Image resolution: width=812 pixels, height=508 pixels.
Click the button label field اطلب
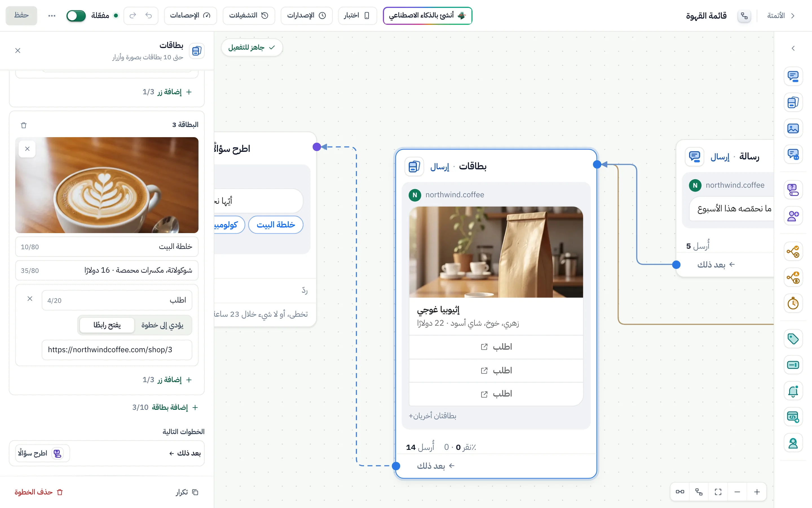[x=117, y=300]
